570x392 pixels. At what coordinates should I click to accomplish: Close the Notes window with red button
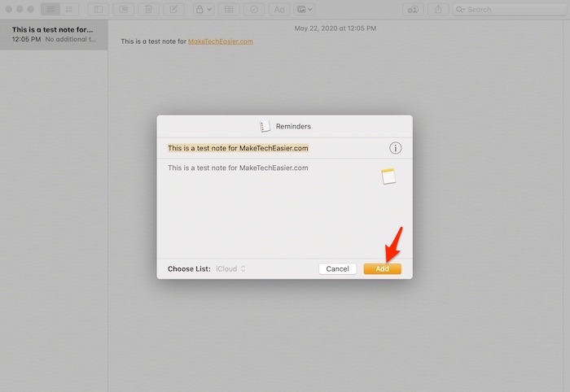(x=9, y=10)
